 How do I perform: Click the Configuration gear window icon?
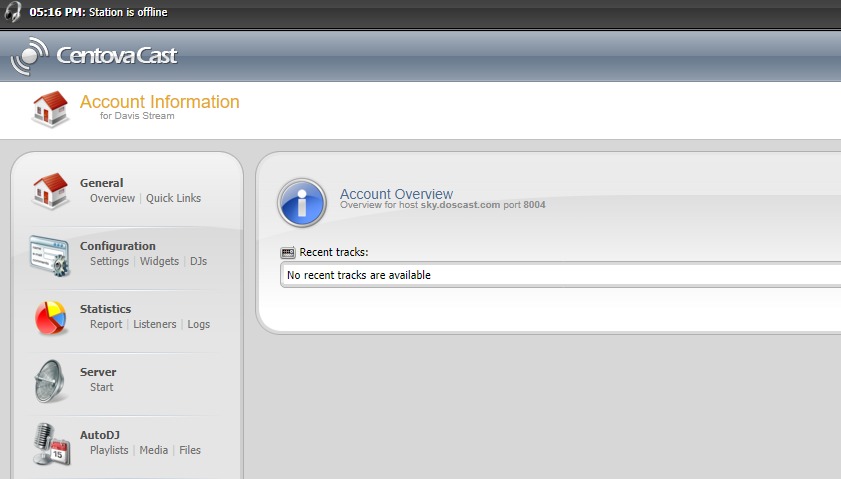tap(50, 256)
